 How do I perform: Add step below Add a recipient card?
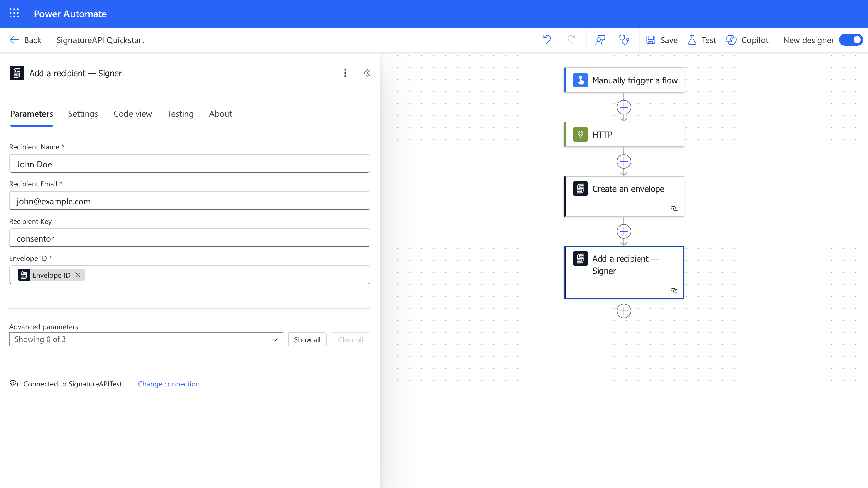pyautogui.click(x=624, y=311)
